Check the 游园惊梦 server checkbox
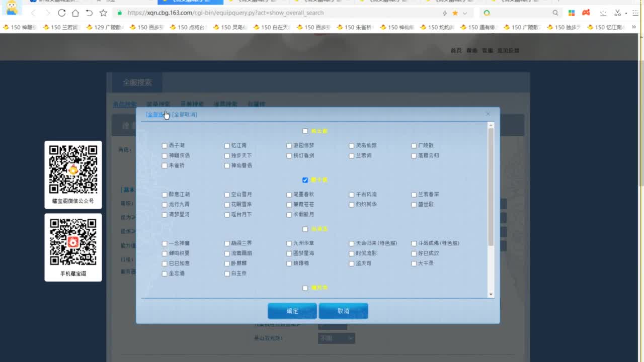 pos(289,146)
